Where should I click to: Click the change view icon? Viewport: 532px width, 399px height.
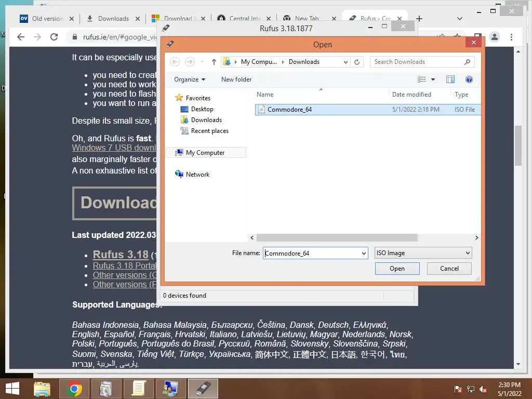click(x=421, y=79)
